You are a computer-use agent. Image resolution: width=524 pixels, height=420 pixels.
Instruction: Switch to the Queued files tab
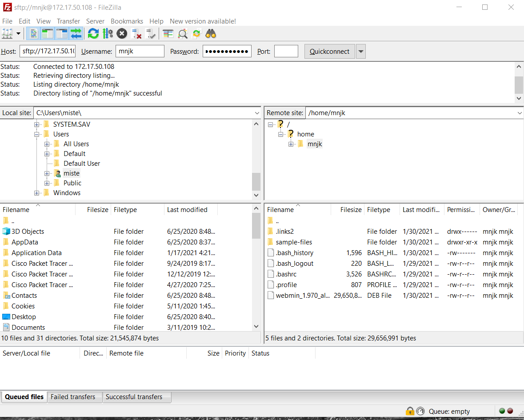[24, 397]
